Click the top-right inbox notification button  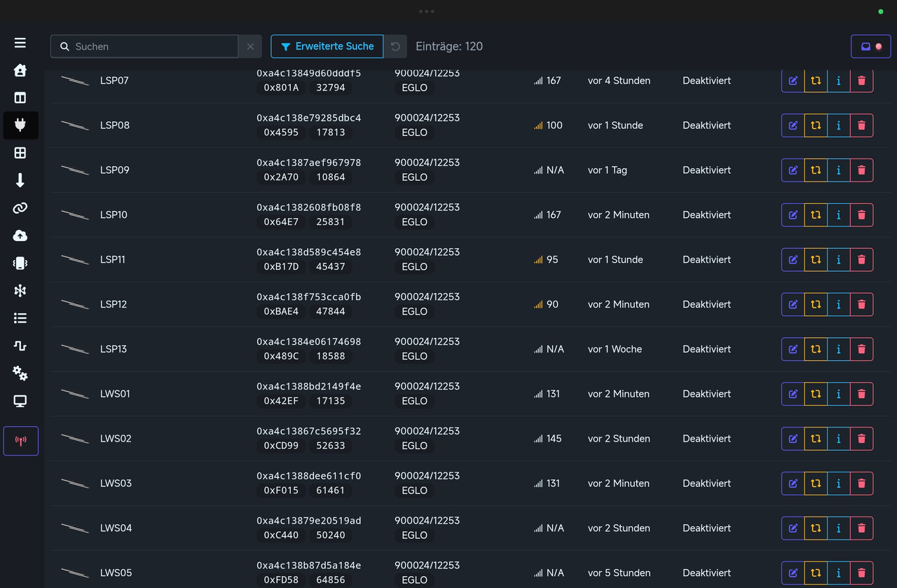(870, 46)
